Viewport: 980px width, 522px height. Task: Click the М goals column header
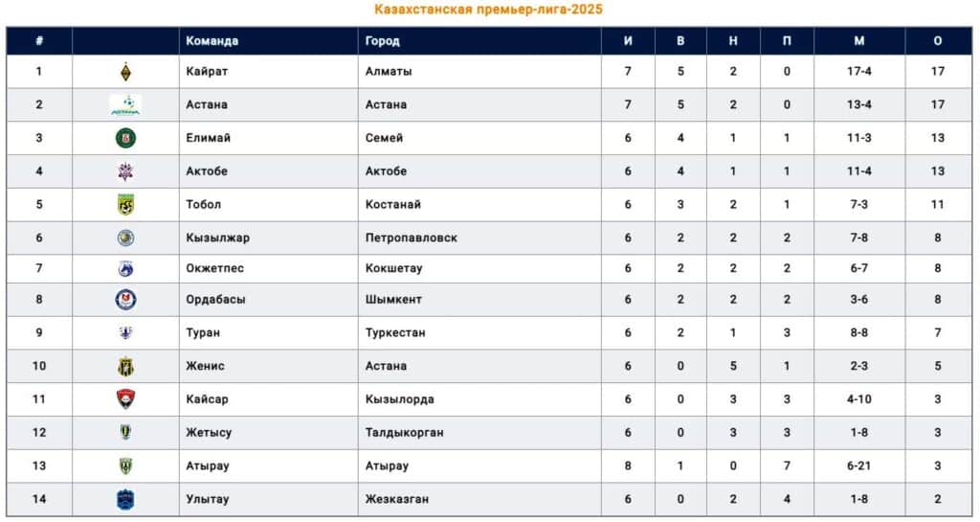[859, 41]
